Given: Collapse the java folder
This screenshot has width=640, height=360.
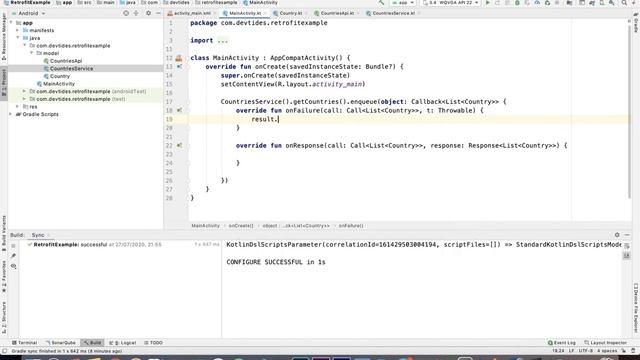Looking at the screenshot, I should [x=18, y=38].
